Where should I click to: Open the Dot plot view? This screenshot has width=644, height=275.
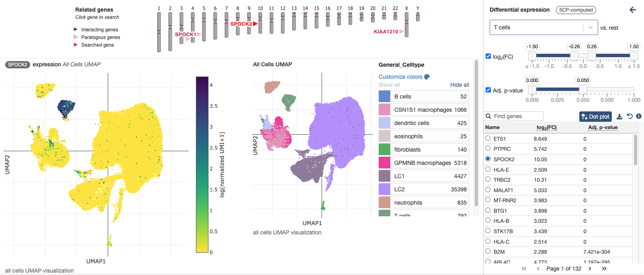point(595,117)
